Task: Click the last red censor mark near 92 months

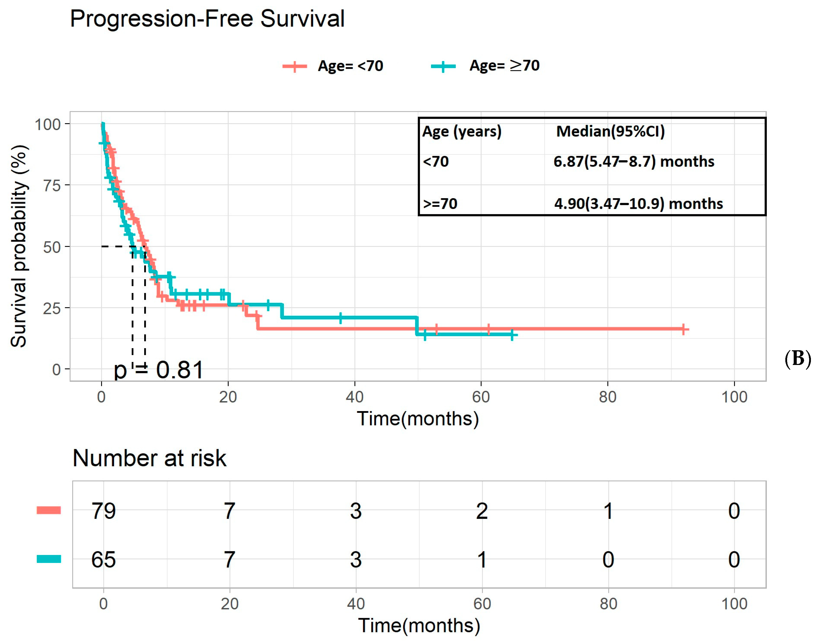Action: [x=683, y=329]
